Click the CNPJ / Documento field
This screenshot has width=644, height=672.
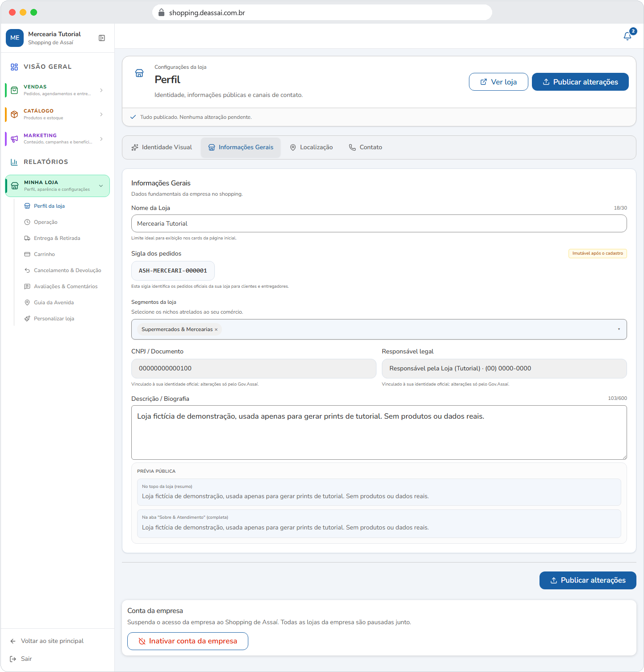(x=254, y=369)
